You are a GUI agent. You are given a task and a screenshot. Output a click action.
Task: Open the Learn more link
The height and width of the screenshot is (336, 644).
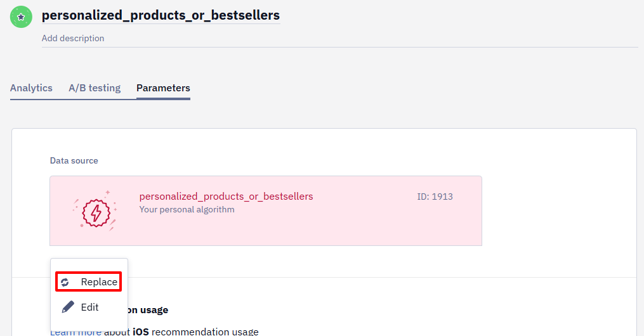76,332
